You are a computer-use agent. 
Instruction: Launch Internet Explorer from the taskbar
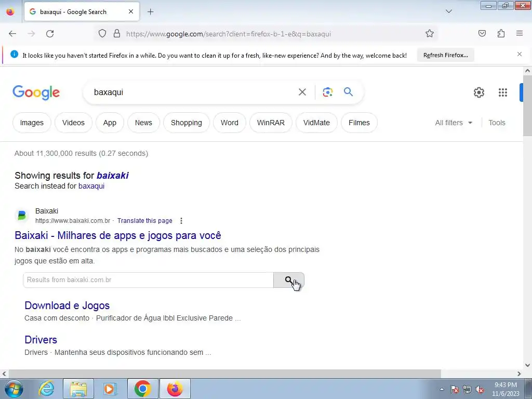point(46,389)
